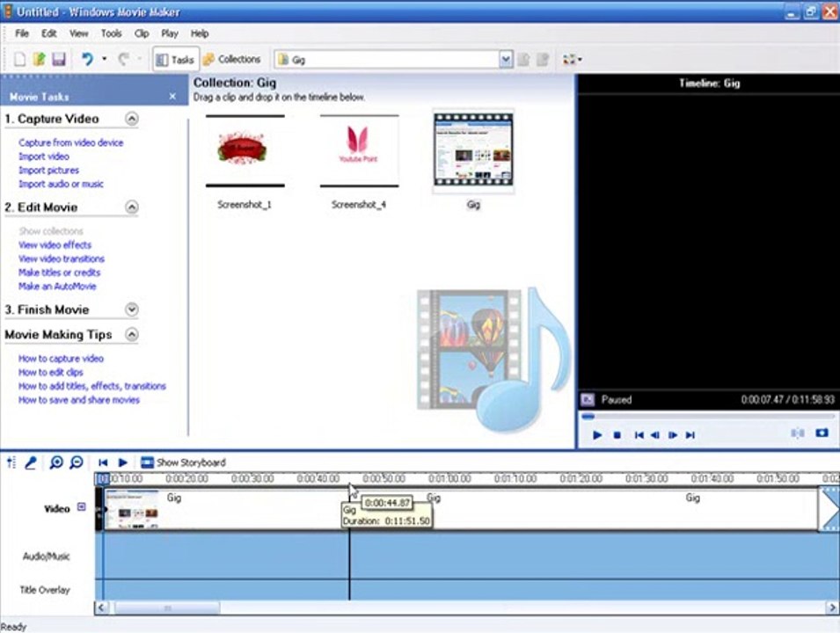Collapse the Edit Movie section
The image size is (840, 633).
pyautogui.click(x=132, y=207)
